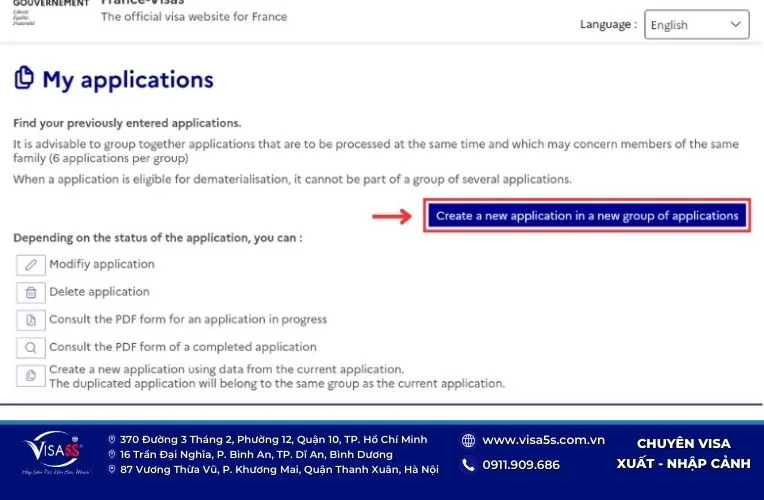This screenshot has height=500, width=764.
Task: Click the 'Language :' label
Action: [608, 24]
